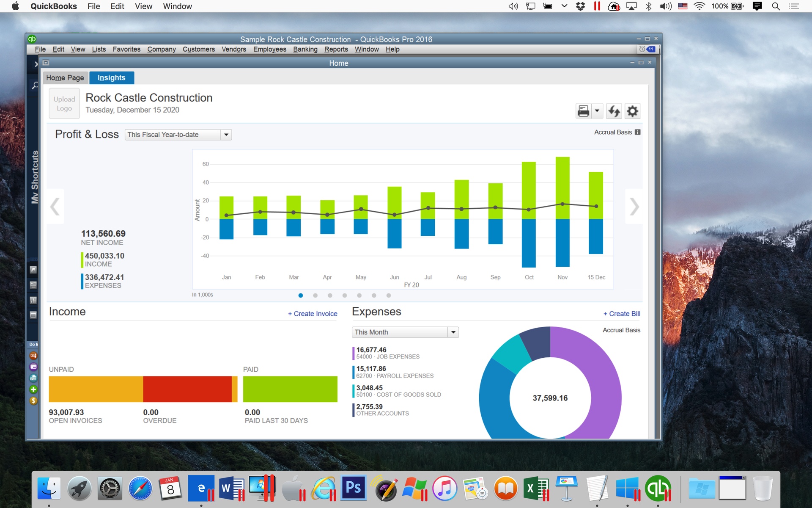Open the Insights gear settings icon

[x=632, y=111]
